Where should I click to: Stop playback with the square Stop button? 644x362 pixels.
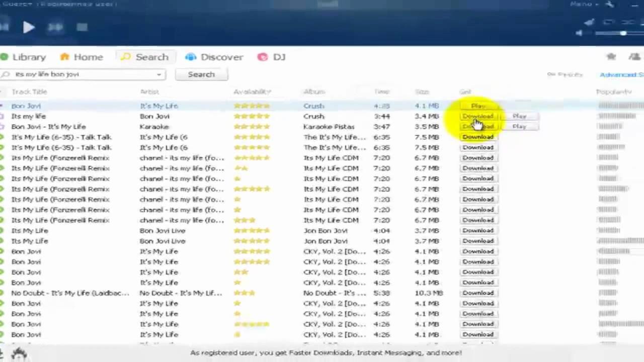[82, 27]
